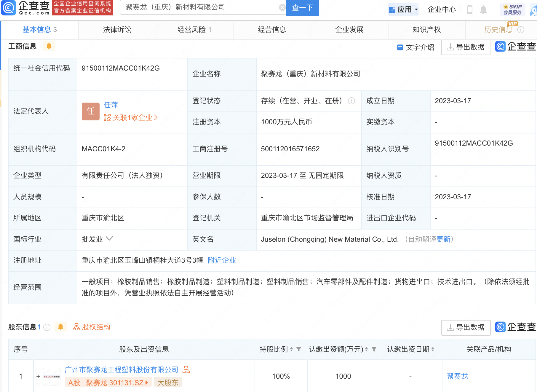Click 重庆市渝北区市场监督管理局 registration authority text
Viewport: 537px width, 392px height.
307,218
